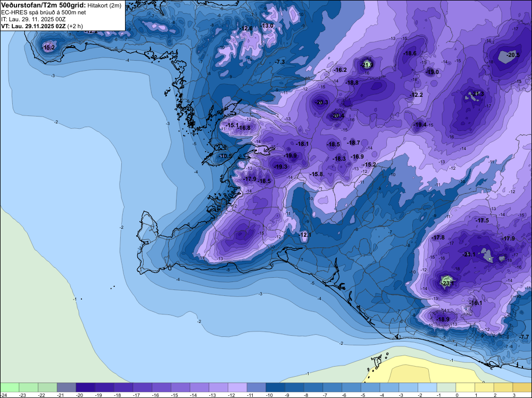
Task: Click the -18.6 temperature label
Action: (x=410, y=53)
